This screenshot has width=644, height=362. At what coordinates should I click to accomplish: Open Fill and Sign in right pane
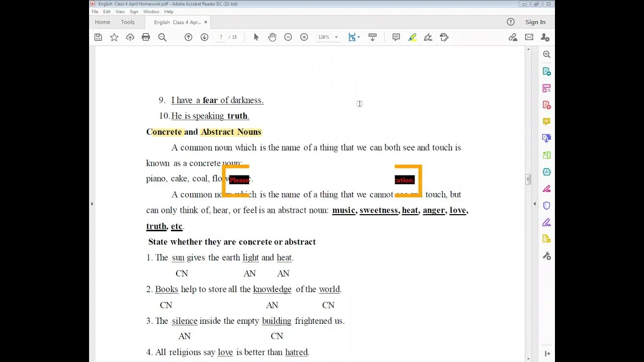click(x=546, y=222)
